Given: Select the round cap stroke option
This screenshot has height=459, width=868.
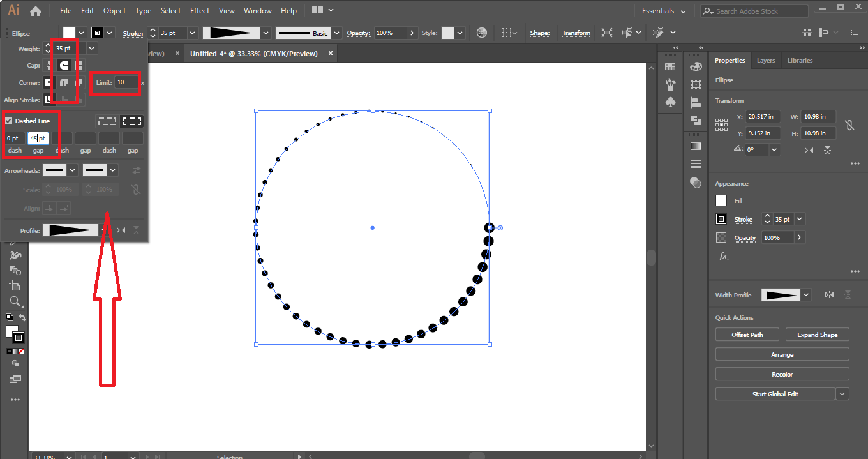Looking at the screenshot, I should tap(64, 65).
